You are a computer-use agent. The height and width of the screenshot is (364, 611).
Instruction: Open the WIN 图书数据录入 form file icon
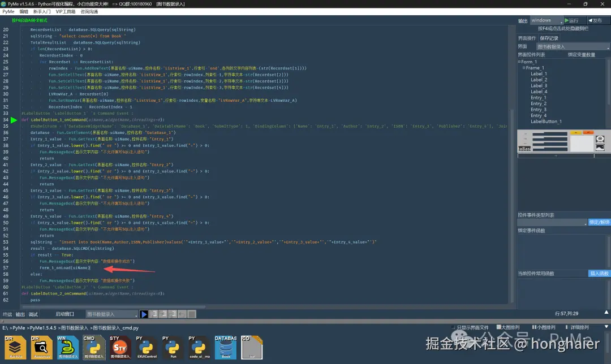coord(67,347)
